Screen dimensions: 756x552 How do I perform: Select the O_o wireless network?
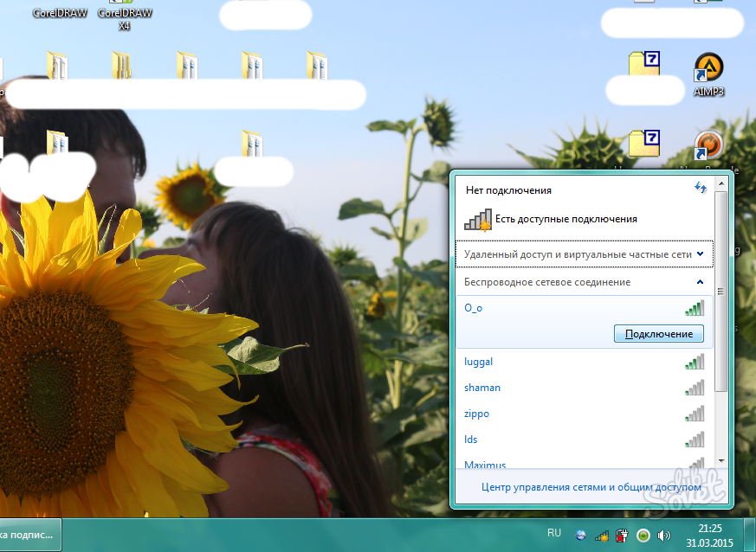pos(473,307)
